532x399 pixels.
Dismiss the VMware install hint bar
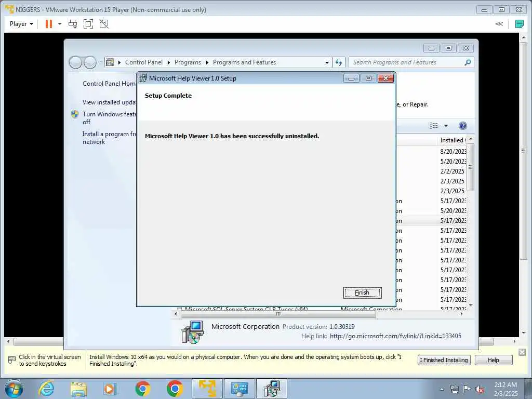522,353
